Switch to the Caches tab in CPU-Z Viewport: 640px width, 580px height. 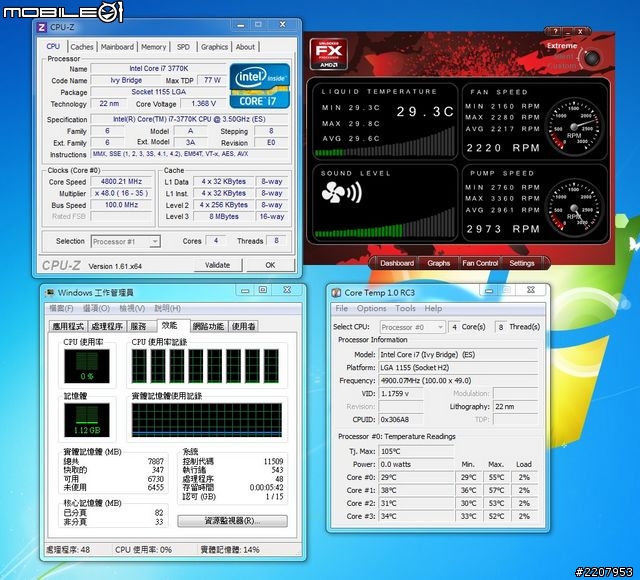[82, 47]
